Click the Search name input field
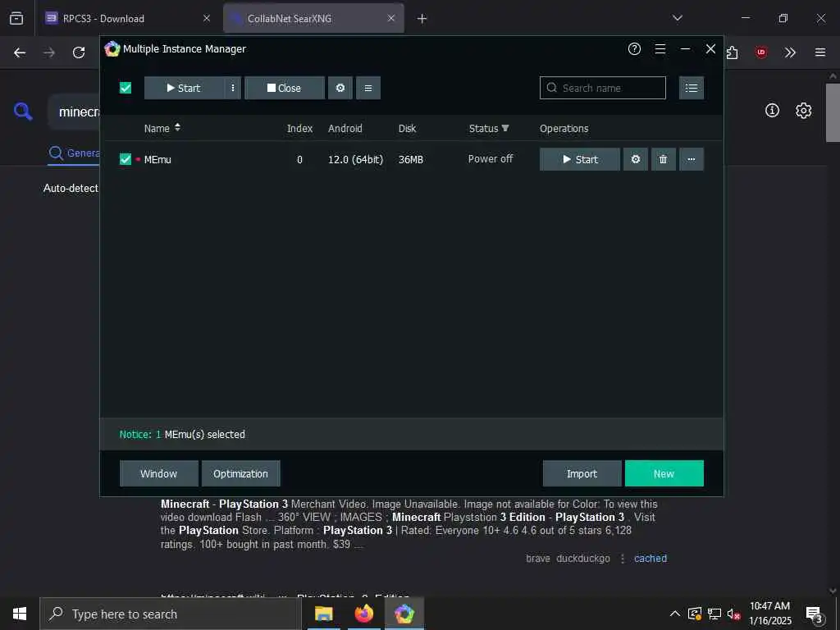 [603, 88]
